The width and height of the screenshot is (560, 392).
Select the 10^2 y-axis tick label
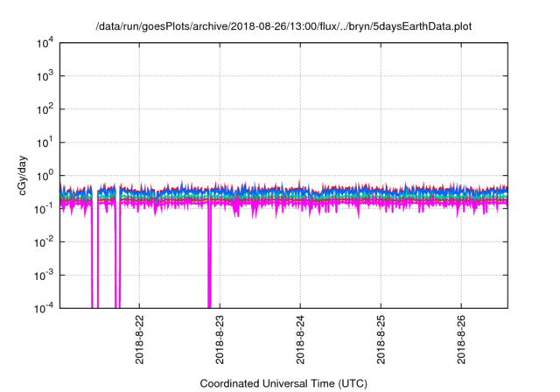click(x=45, y=109)
